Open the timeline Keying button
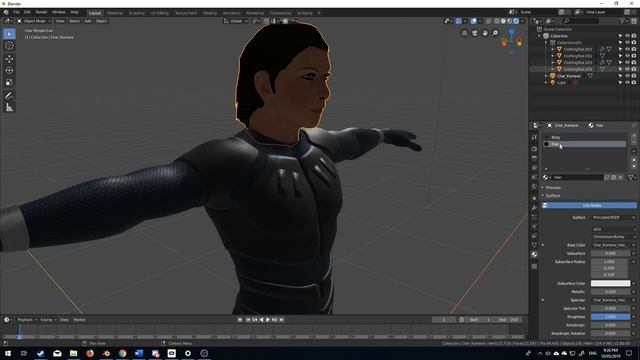640x360 pixels. (x=48, y=320)
